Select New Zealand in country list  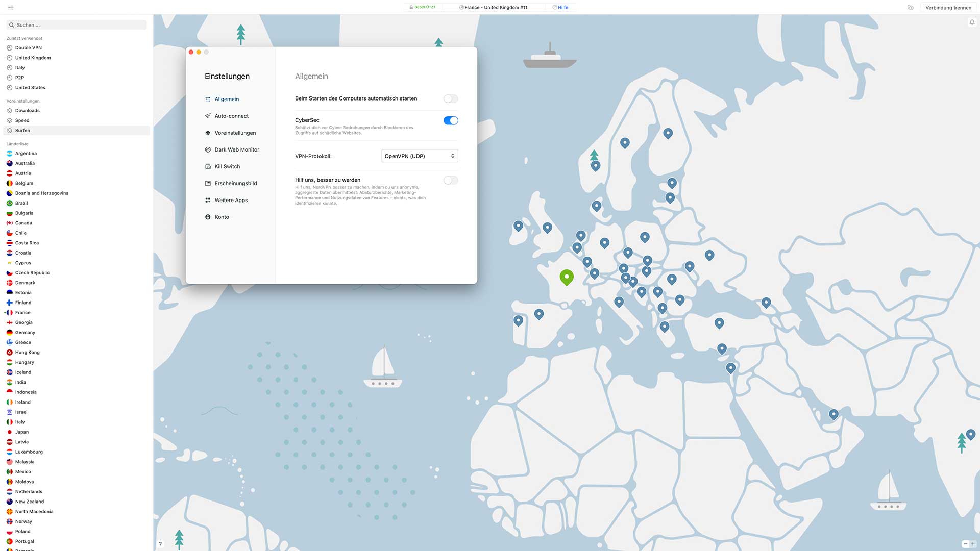click(x=77, y=502)
